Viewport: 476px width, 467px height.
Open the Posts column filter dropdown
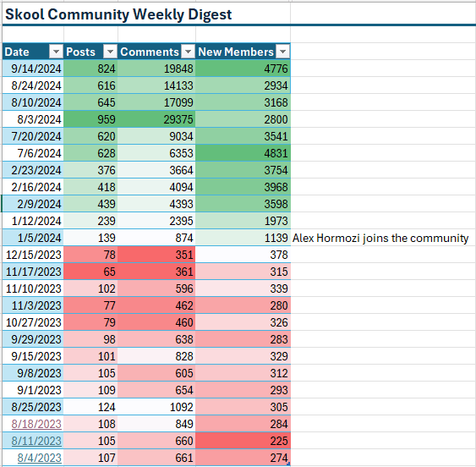point(110,52)
